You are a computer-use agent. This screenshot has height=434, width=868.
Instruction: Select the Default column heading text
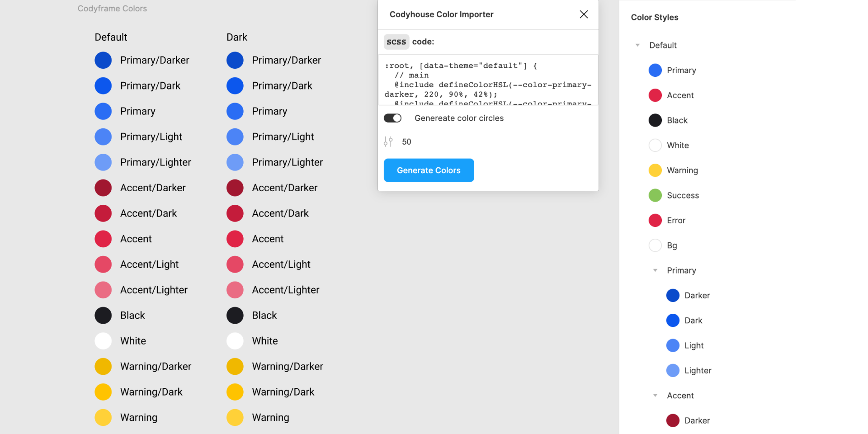pos(111,37)
